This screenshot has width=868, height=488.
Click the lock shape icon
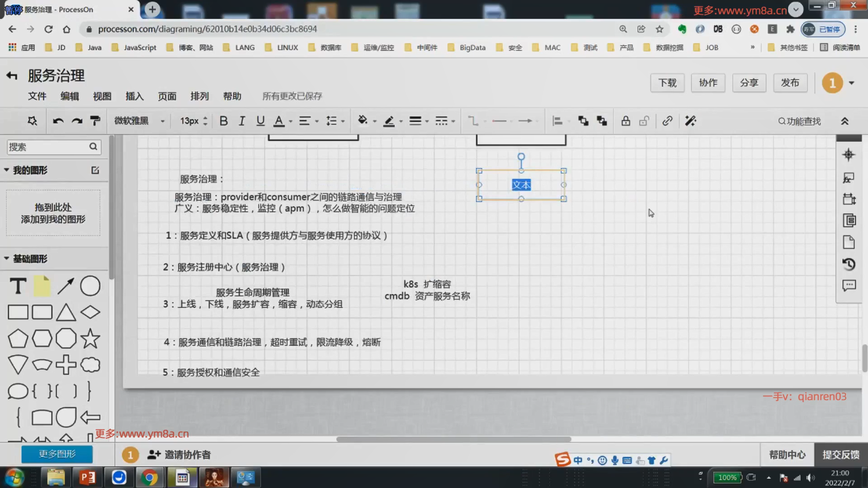[625, 121]
